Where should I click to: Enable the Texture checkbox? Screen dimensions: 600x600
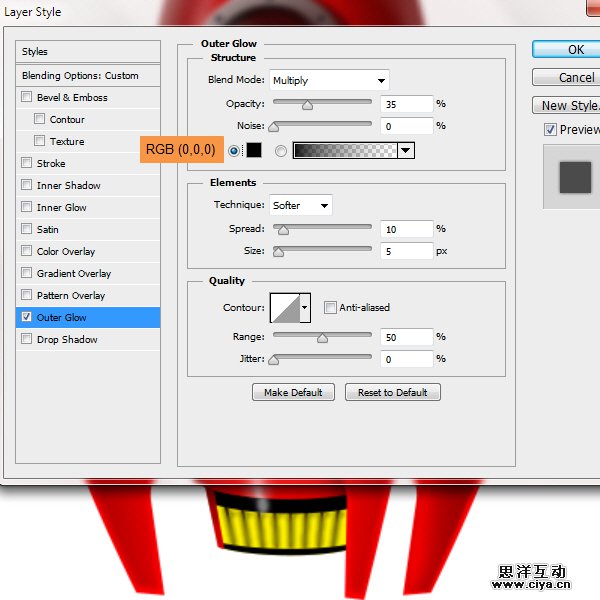[39, 141]
